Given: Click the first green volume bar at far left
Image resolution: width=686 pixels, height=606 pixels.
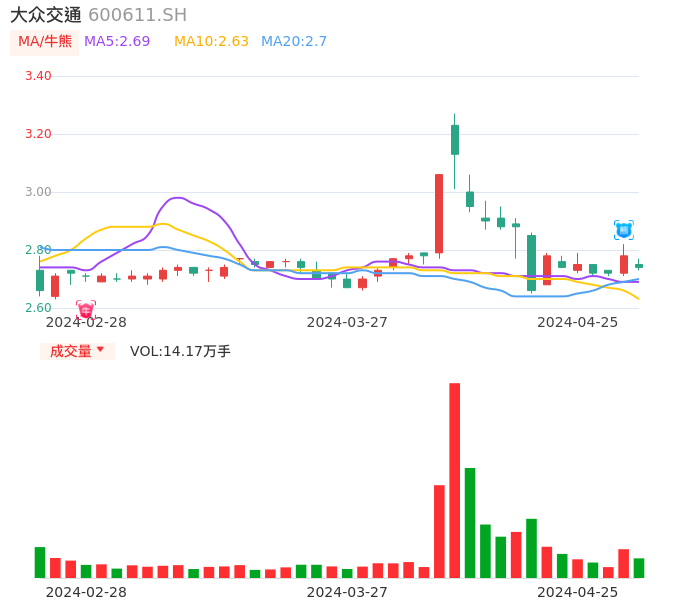Looking at the screenshot, I should 40,563.
